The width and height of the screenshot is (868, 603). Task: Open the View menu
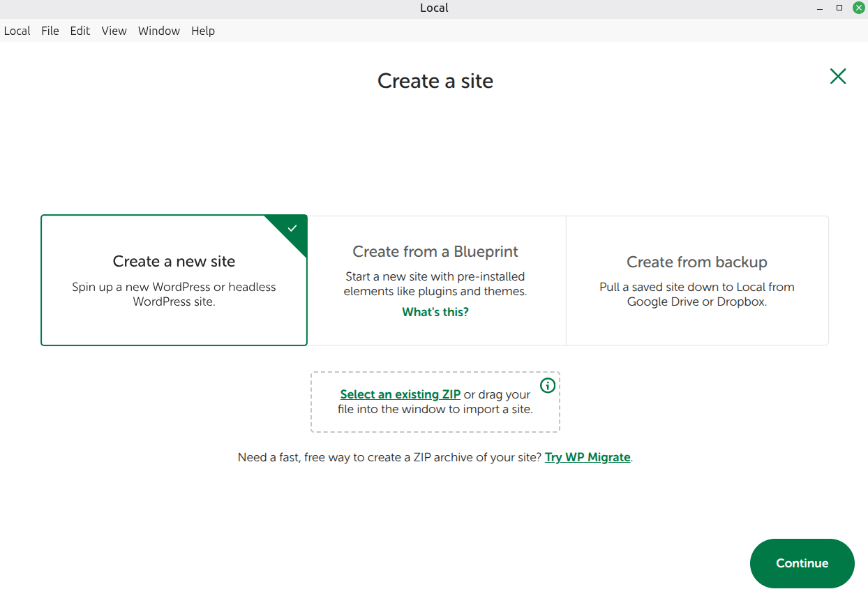tap(114, 31)
